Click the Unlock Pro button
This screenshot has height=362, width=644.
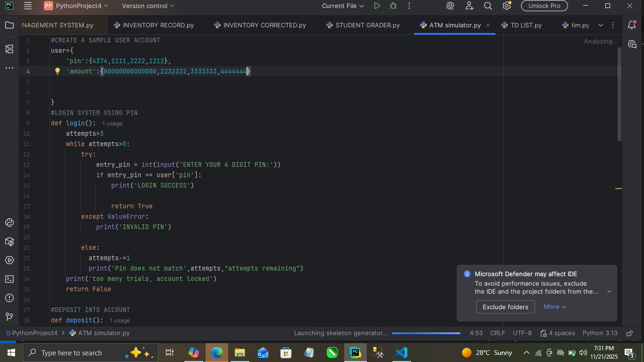(544, 6)
